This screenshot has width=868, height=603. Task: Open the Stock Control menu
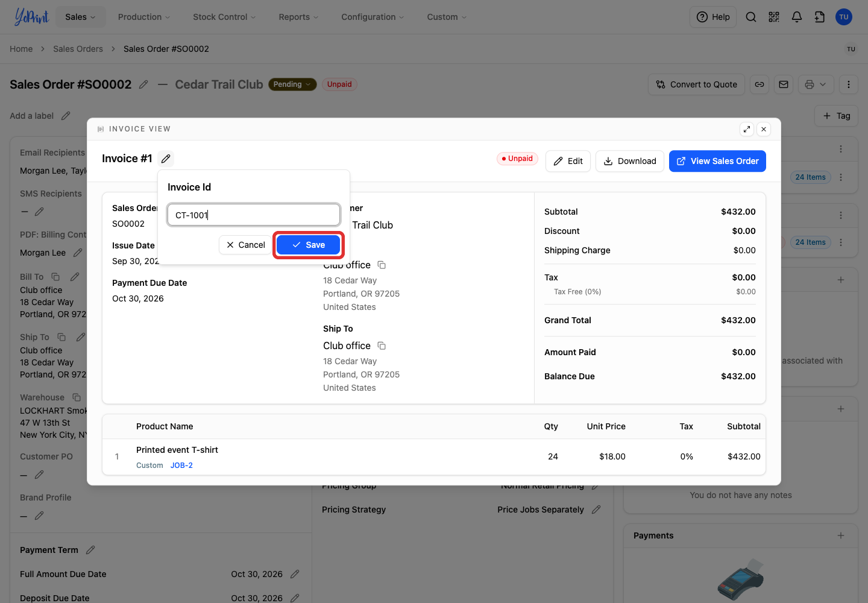224,17
